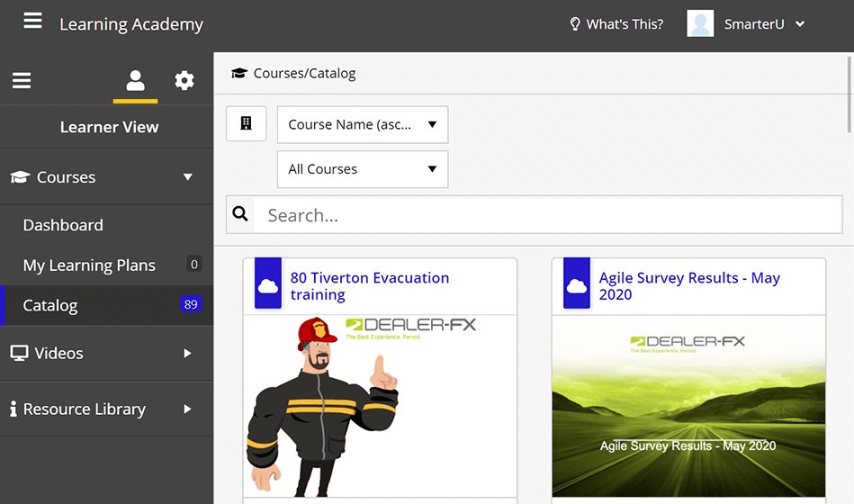Click the Catalog count badge 89
The height and width of the screenshot is (504, 854).
pos(191,304)
